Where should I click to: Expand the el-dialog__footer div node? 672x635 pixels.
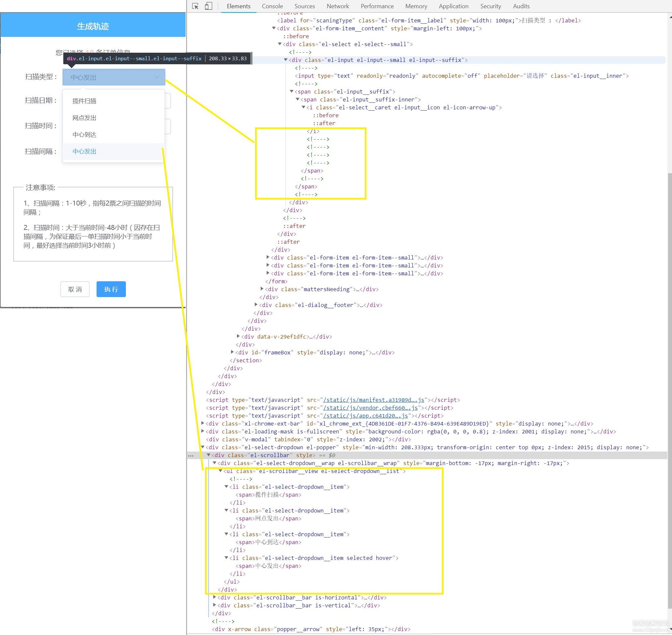(256, 305)
